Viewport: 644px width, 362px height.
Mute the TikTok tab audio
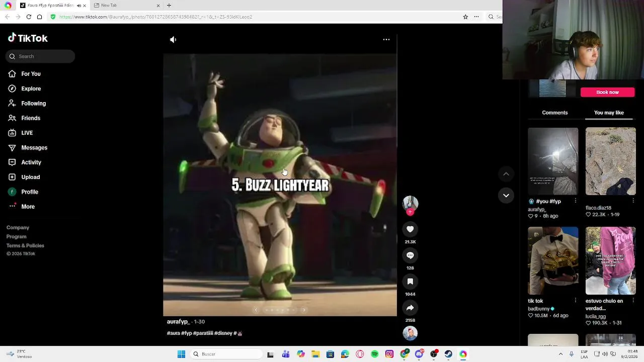point(78,6)
